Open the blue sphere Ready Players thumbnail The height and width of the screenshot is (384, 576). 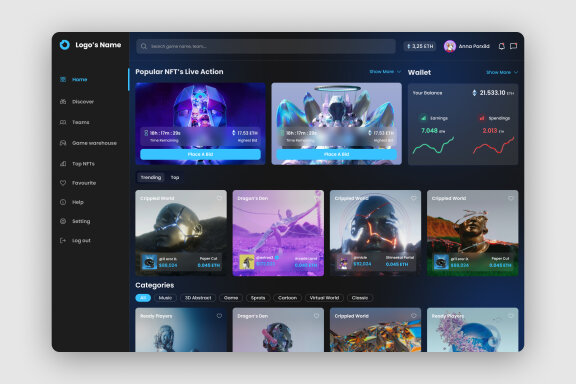[x=472, y=330]
